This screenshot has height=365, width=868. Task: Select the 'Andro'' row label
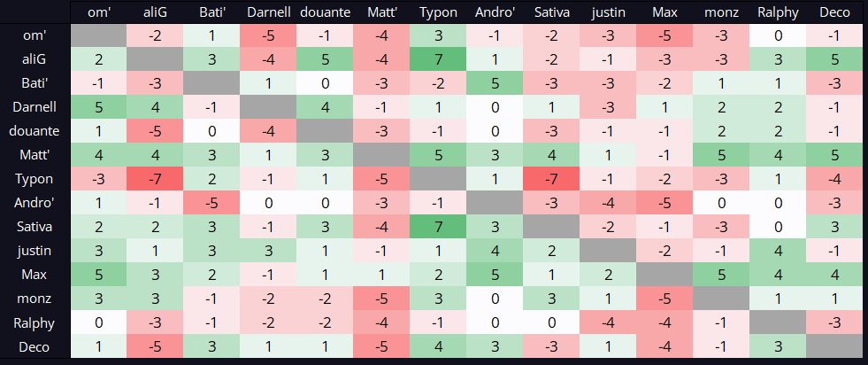[x=35, y=203]
